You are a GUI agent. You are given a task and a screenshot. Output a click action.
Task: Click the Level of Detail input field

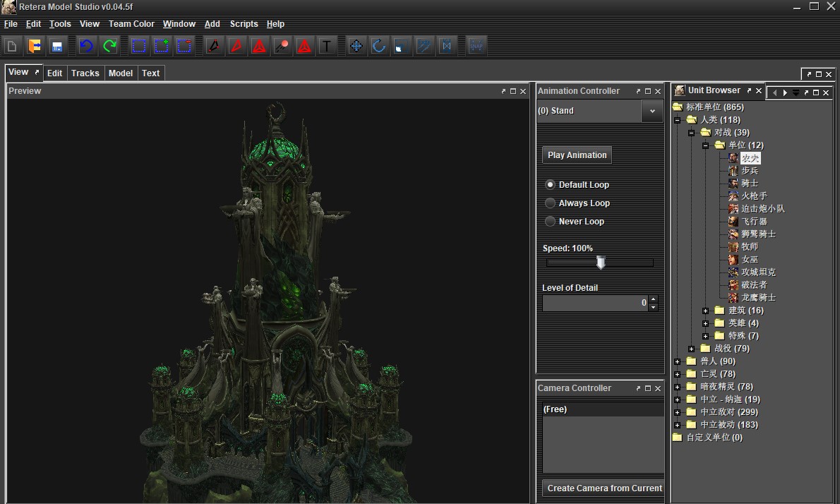point(595,304)
